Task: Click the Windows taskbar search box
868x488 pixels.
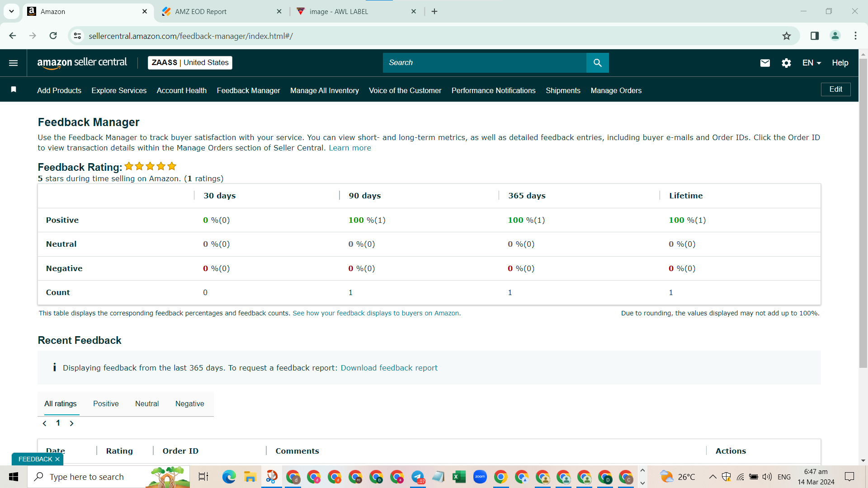Action: click(108, 477)
